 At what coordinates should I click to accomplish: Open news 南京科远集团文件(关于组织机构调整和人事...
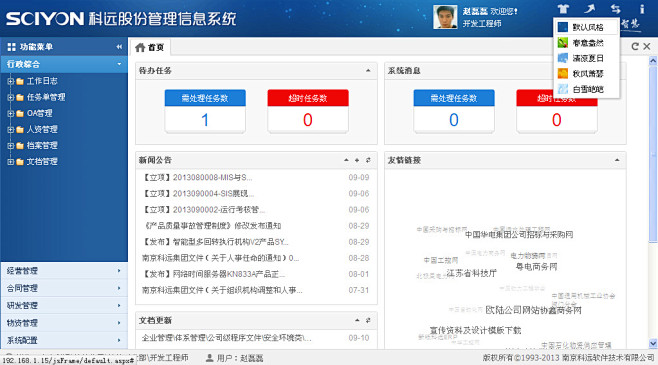(x=222, y=290)
